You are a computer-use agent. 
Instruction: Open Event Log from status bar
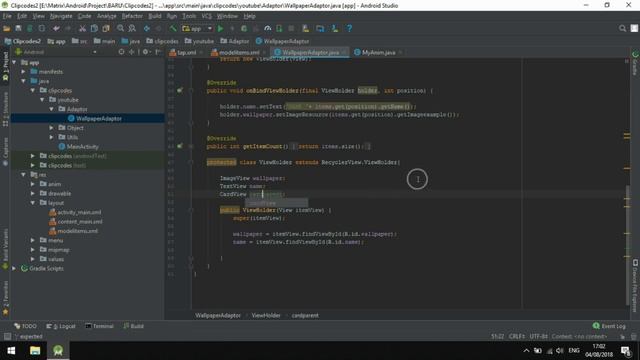click(x=609, y=326)
